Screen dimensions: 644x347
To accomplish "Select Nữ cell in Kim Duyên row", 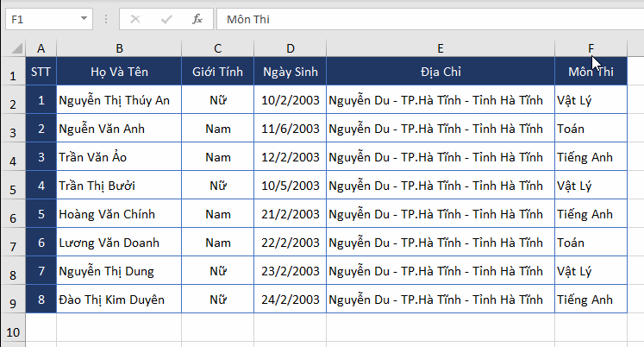I will tap(217, 299).
